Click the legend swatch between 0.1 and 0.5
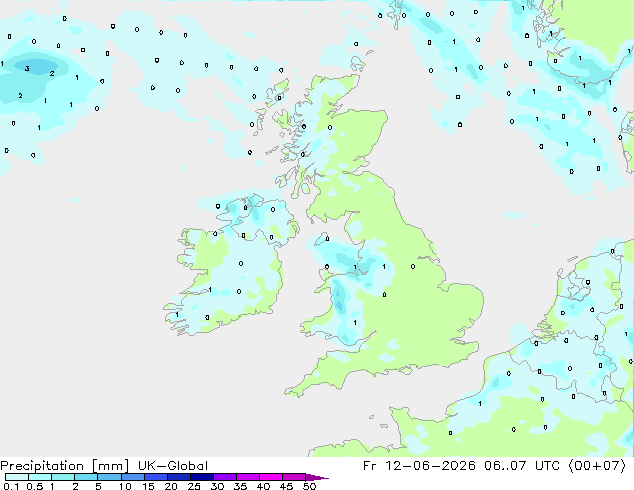The width and height of the screenshot is (634, 490). point(17,477)
